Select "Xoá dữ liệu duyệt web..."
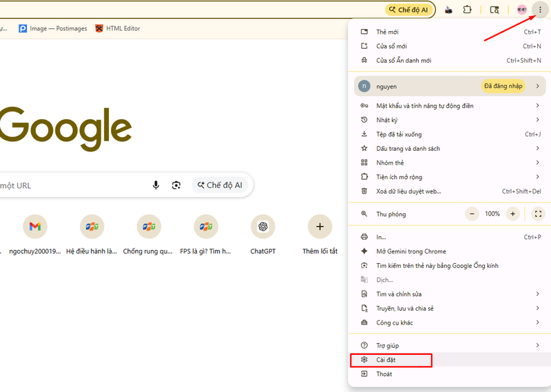Screen dimensions: 551x392 click(x=449, y=192)
